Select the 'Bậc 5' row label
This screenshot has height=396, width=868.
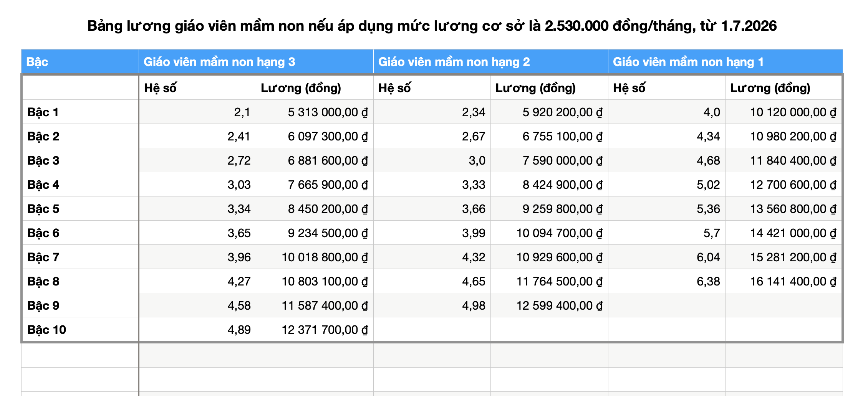click(80, 209)
